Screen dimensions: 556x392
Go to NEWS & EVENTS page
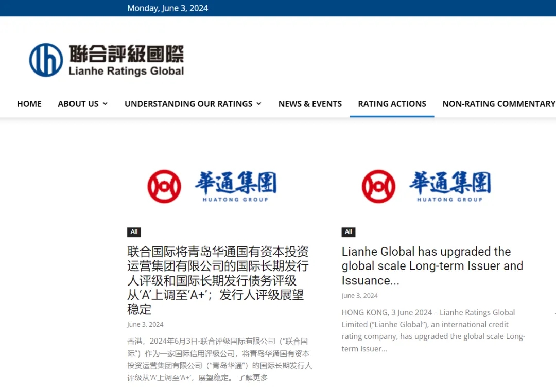tap(310, 104)
